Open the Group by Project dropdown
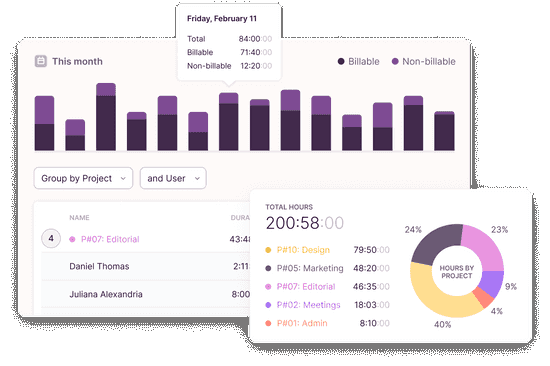 [x=83, y=178]
